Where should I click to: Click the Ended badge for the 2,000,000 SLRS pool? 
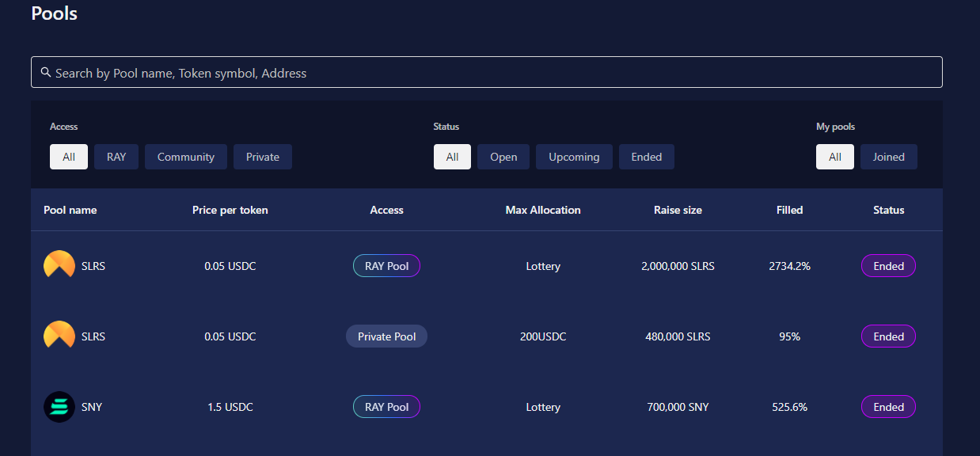889,266
